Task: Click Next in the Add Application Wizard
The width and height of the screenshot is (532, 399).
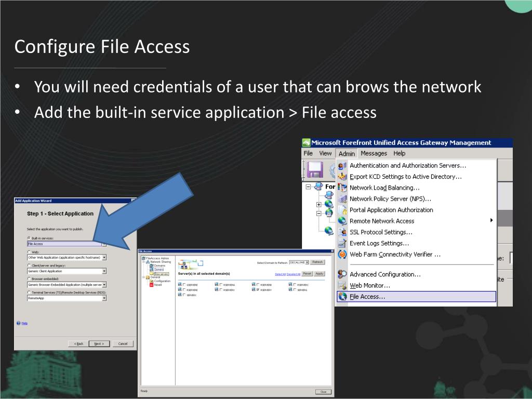Action: click(99, 344)
